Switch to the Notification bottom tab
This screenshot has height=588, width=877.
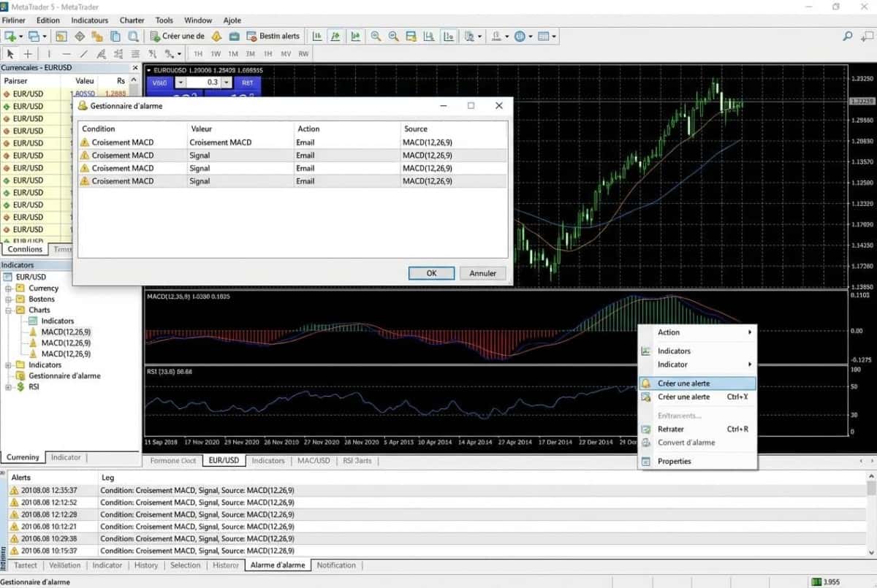tap(336, 565)
